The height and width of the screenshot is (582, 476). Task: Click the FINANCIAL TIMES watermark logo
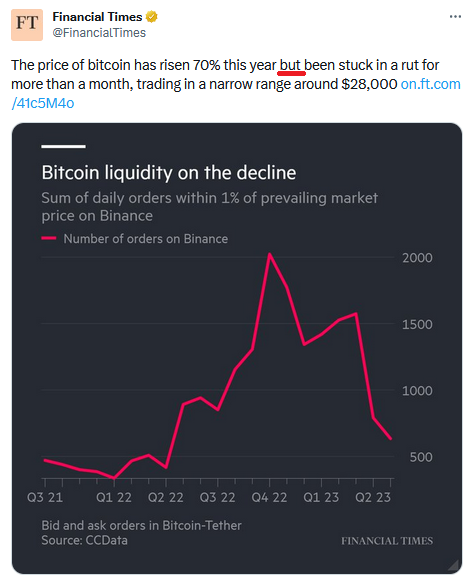point(387,541)
